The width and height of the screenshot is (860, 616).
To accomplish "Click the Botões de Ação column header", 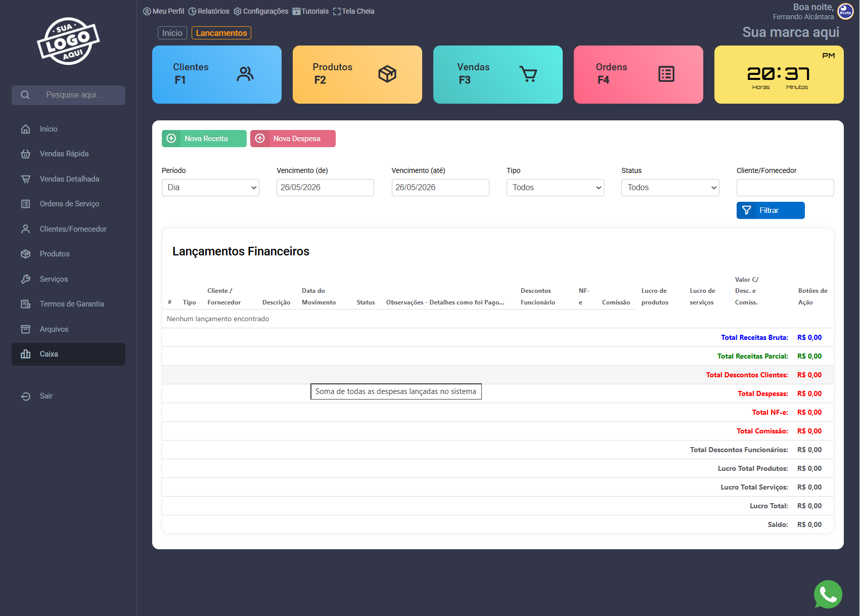I will (x=812, y=296).
